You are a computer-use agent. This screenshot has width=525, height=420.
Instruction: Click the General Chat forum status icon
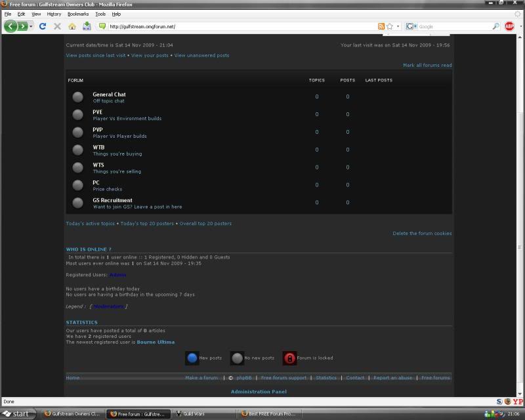click(x=77, y=97)
